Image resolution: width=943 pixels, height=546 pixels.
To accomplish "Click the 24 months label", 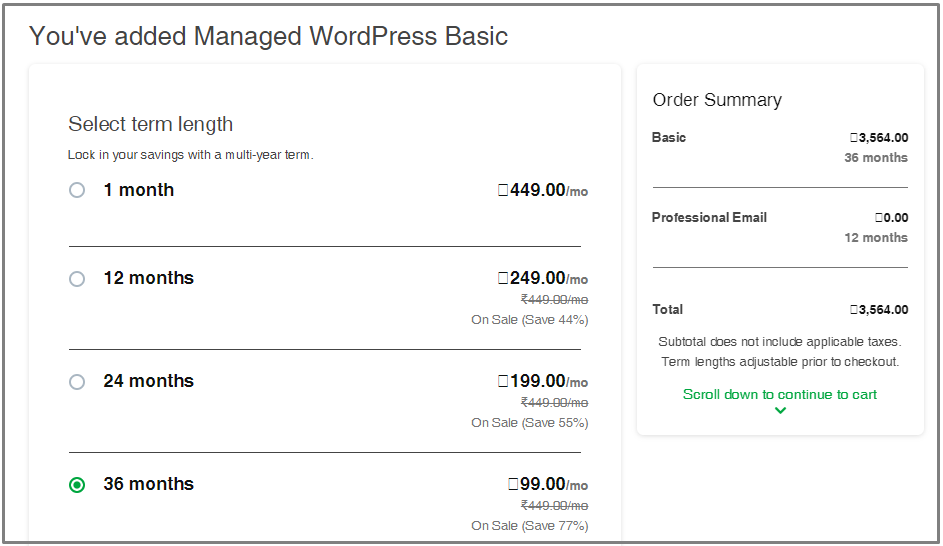I will (x=149, y=381).
